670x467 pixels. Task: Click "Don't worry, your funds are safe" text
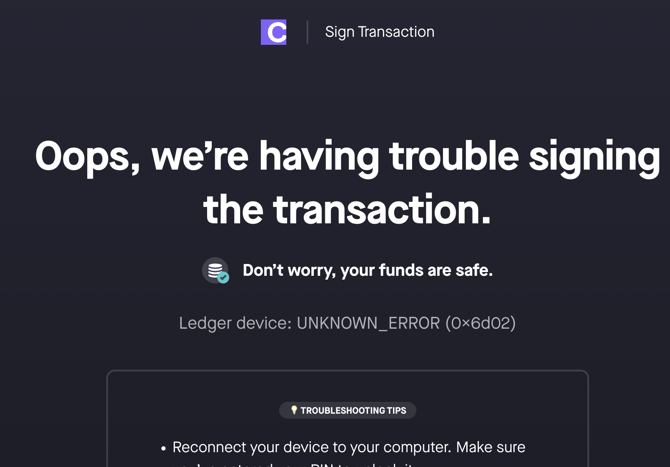pos(367,270)
